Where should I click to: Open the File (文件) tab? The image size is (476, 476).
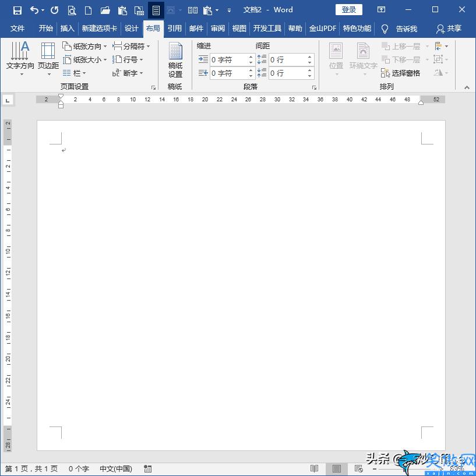tap(17, 29)
